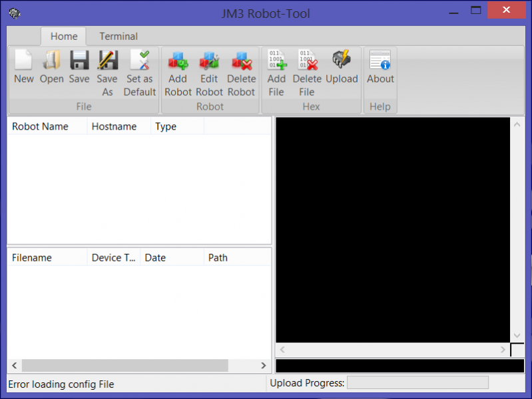Add a new robot

(x=178, y=61)
